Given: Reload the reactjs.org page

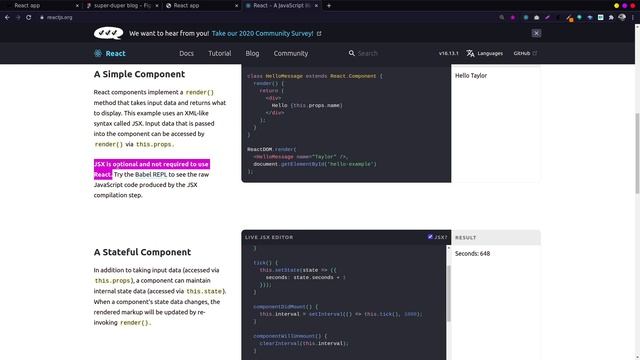Looking at the screenshot, I should 29,18.
